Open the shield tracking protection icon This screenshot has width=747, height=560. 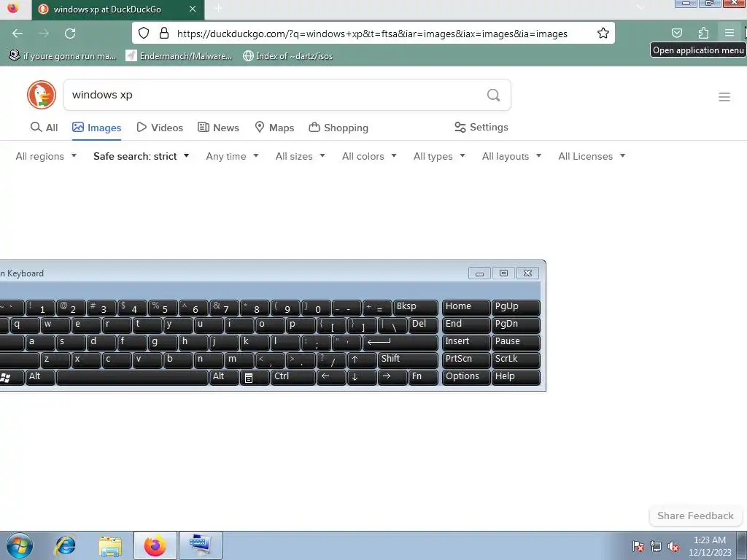144,33
